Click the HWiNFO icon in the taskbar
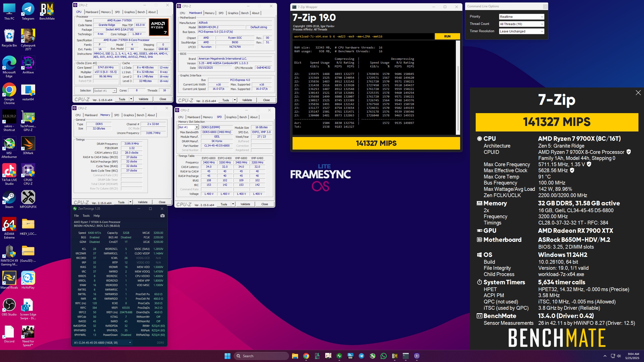644x362 pixels. [x=350, y=356]
